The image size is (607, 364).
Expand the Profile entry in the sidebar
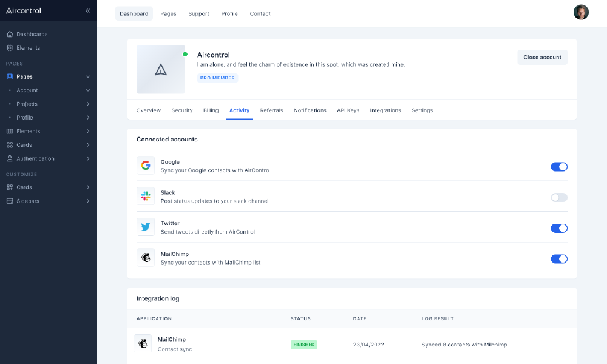88,117
